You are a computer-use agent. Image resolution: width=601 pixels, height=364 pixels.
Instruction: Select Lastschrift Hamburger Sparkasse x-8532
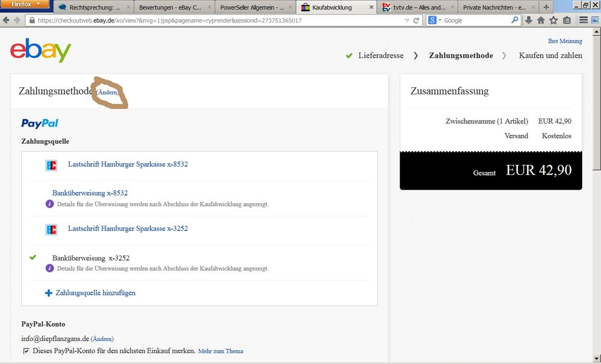coord(128,164)
